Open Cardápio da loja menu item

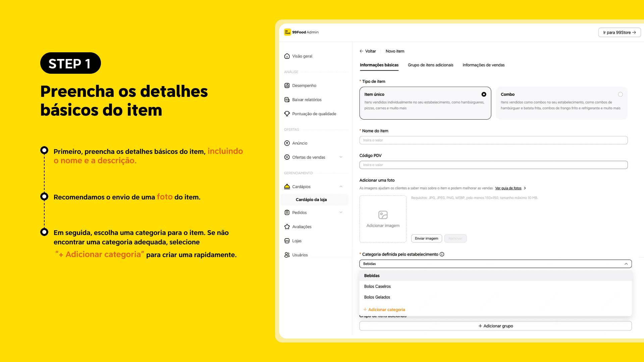pos(314,199)
